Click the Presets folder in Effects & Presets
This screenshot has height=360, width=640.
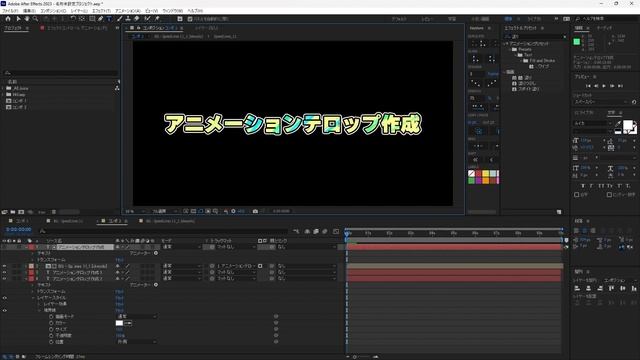pos(522,49)
